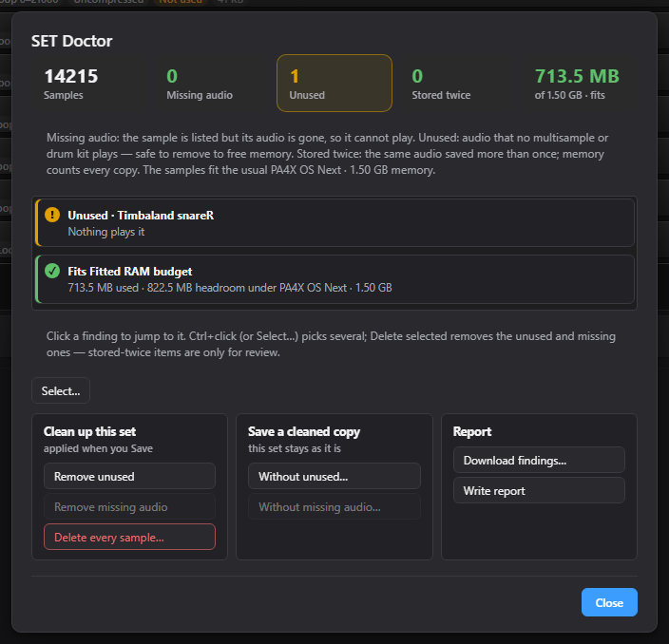Click "this set stays as it is" subtitle

pyautogui.click(x=295, y=448)
